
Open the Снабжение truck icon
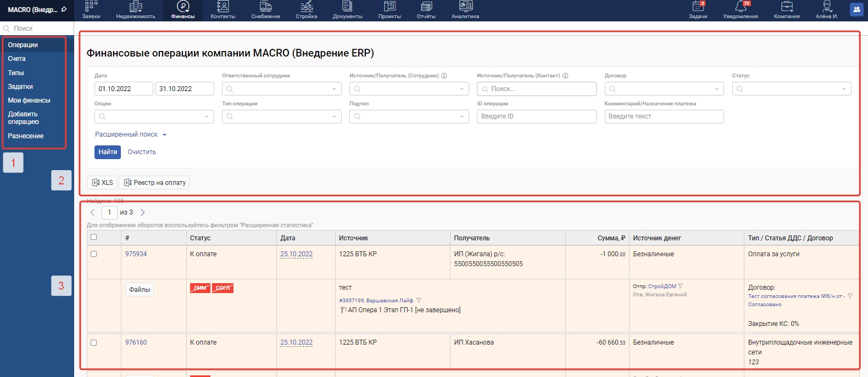tap(265, 7)
